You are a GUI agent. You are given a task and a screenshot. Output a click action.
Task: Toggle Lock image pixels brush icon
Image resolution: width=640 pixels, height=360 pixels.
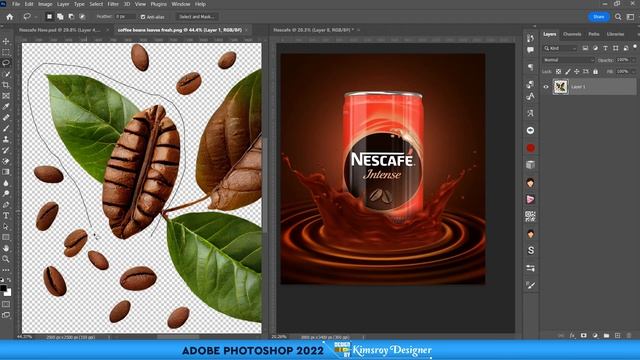(568, 71)
